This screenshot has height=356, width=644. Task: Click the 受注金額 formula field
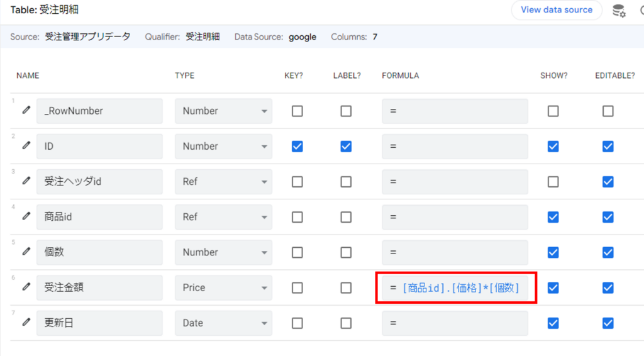point(455,288)
